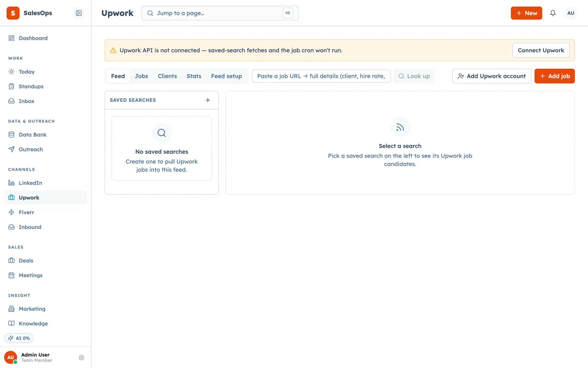
Task: Click the No saved searches text
Action: click(x=162, y=152)
